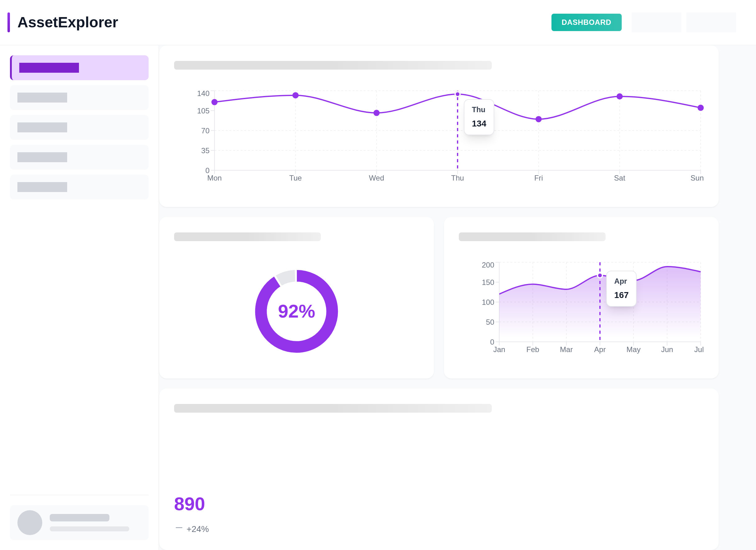Click the AssetExplorer logo title
756x550 pixels.
68,22
